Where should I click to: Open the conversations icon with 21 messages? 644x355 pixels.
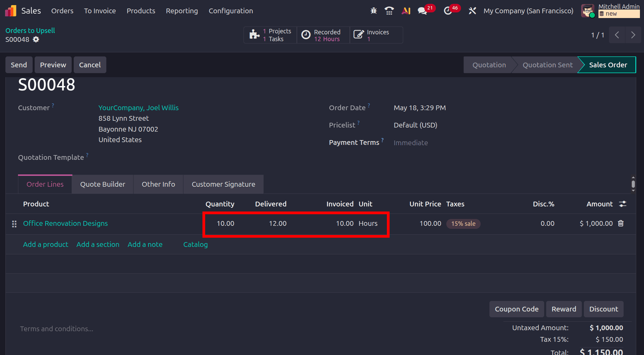tap(423, 11)
